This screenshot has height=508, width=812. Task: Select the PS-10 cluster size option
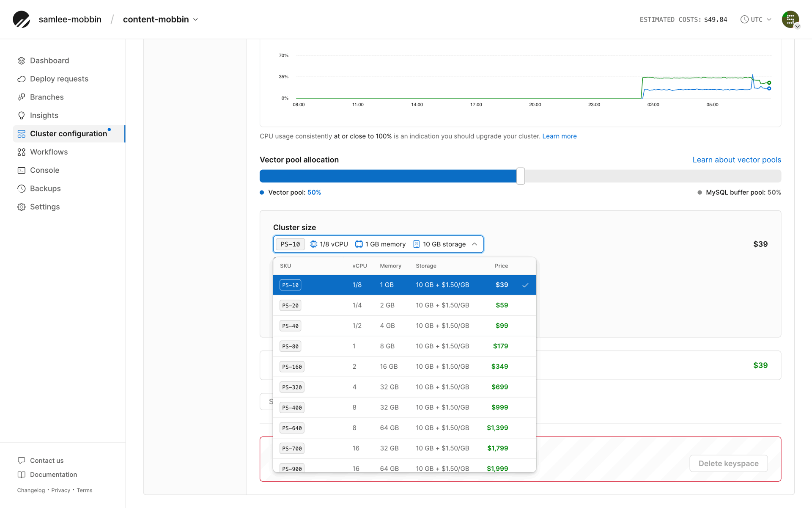(x=404, y=285)
